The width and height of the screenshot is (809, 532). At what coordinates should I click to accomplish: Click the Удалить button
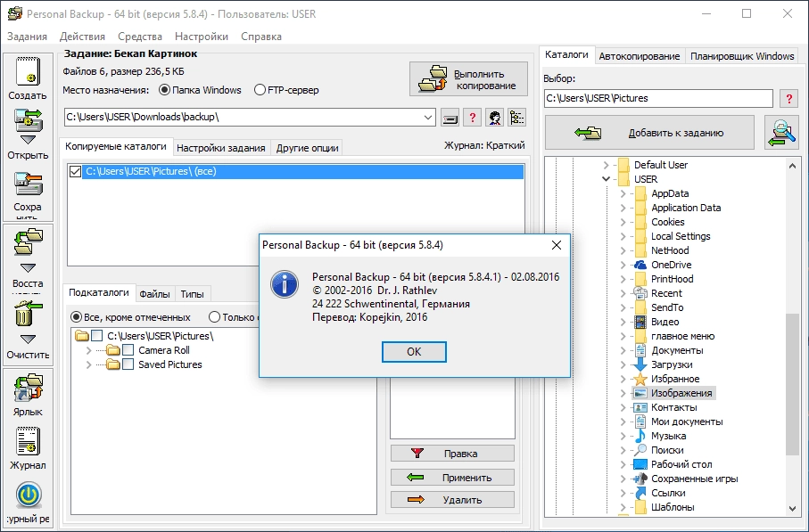452,500
